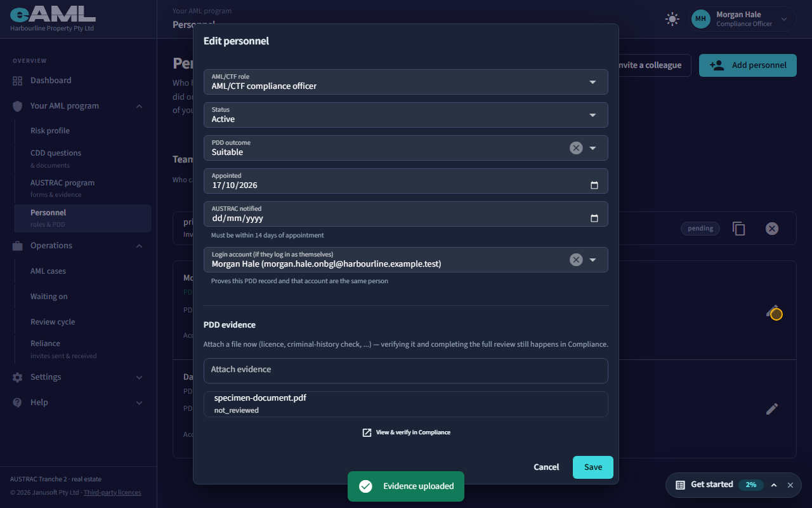Open the Morgan Hale user menu
The height and width of the screenshot is (508, 812).
click(x=743, y=19)
